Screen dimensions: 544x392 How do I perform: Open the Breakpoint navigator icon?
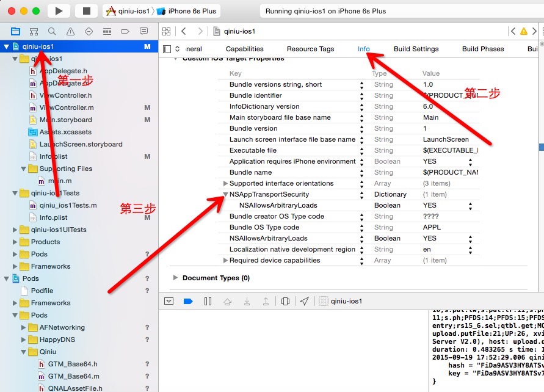125,32
